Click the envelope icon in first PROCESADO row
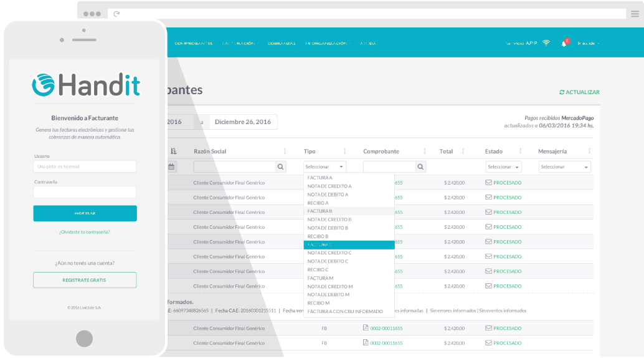The image size is (644, 358). coord(488,183)
